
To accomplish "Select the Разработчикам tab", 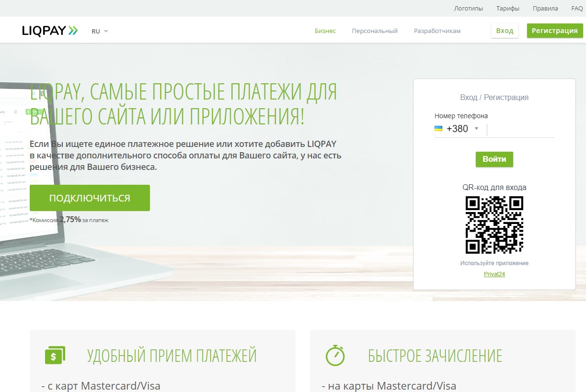I will pos(437,31).
